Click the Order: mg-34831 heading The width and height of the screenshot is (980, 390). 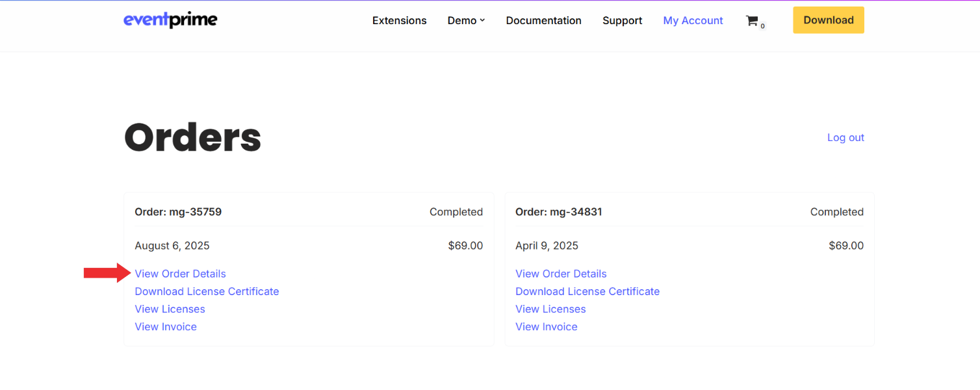coord(558,212)
